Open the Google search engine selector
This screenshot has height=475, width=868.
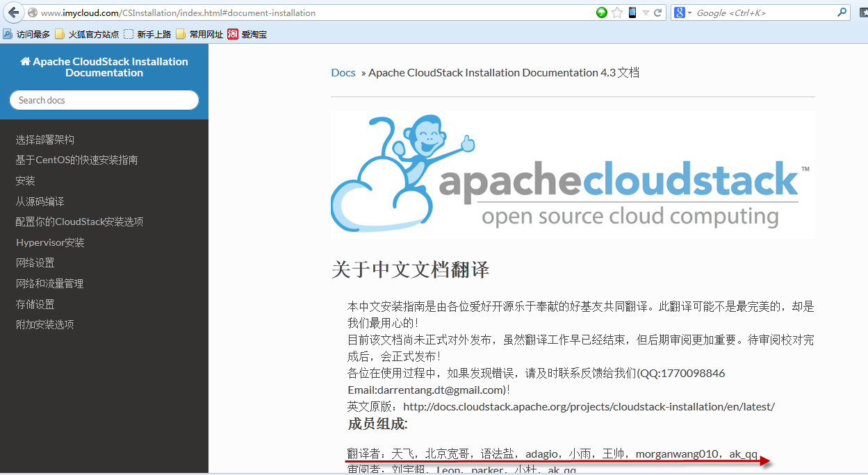tap(684, 12)
